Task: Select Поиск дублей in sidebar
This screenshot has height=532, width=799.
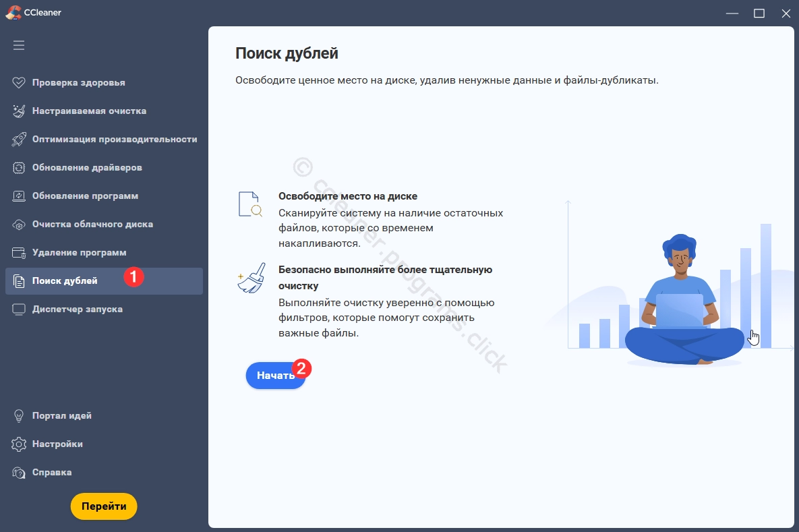Action: [65, 281]
